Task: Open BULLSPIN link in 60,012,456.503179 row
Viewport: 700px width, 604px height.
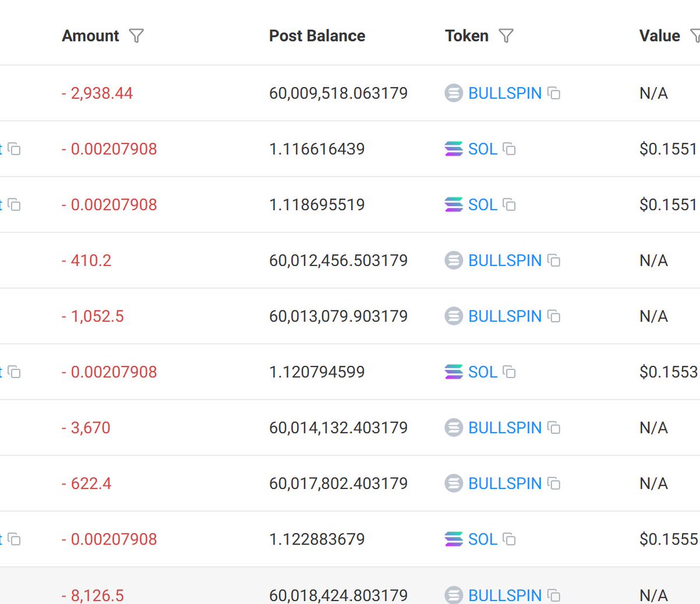Action: pos(505,261)
